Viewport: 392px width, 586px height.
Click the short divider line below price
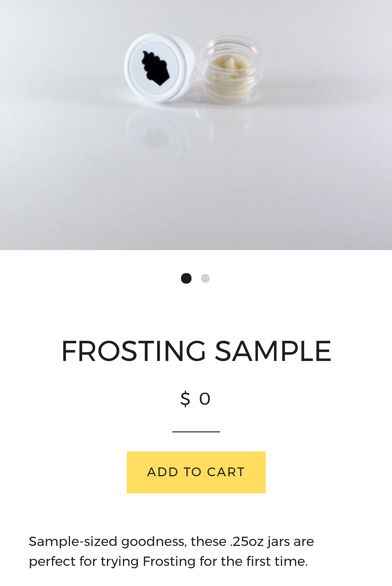[196, 432]
